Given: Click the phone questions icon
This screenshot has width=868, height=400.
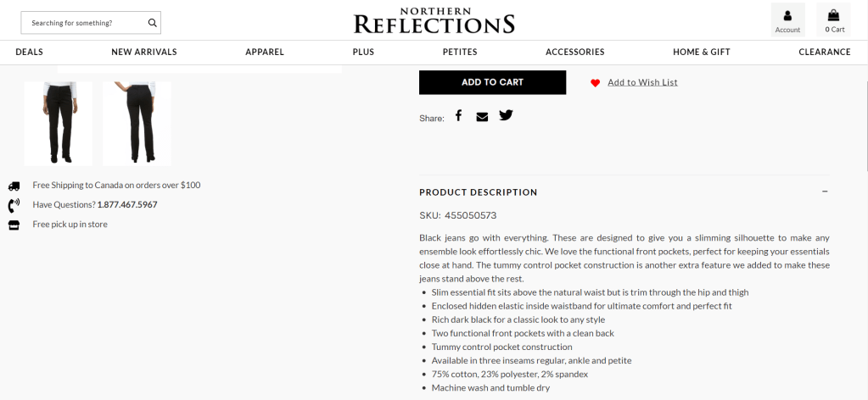Looking at the screenshot, I should click(x=14, y=205).
